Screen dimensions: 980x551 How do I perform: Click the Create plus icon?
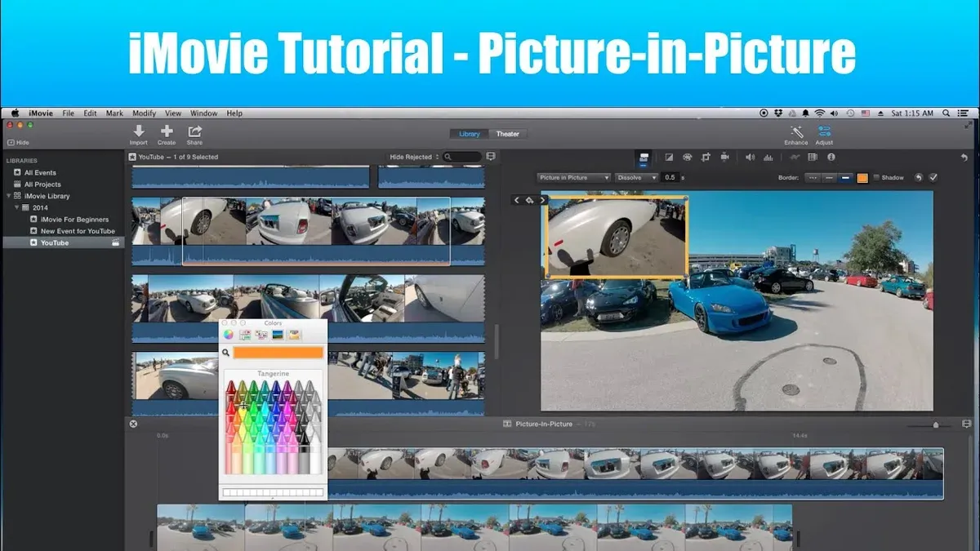tap(167, 131)
